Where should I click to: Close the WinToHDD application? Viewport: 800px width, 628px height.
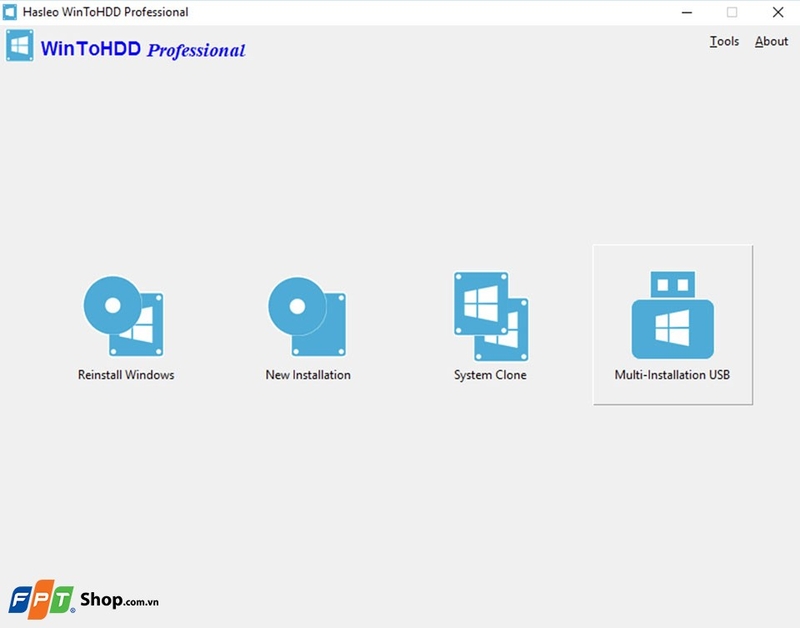click(776, 13)
